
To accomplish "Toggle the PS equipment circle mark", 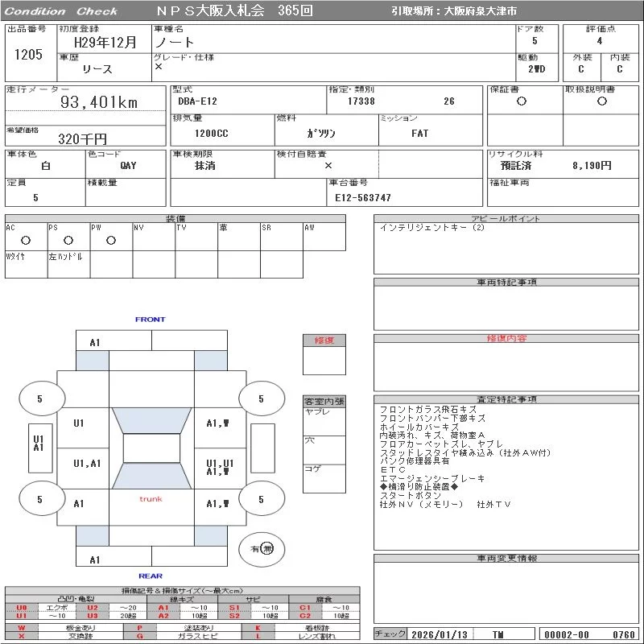I will tap(68, 240).
